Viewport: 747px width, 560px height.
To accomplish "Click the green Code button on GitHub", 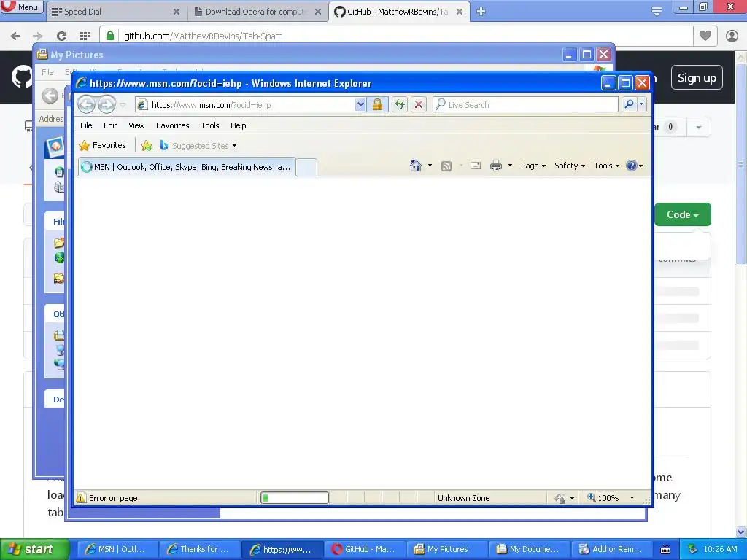I will tap(682, 215).
